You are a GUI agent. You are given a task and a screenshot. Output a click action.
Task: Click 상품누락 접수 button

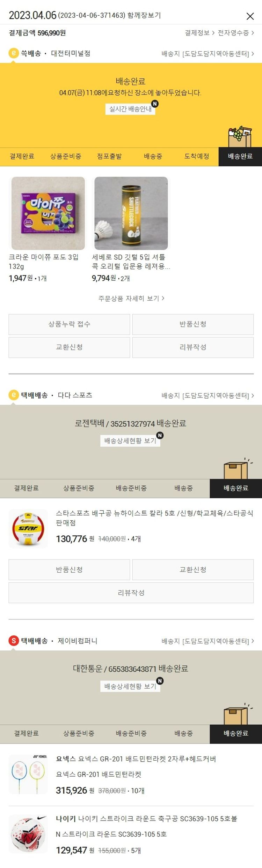(69, 324)
